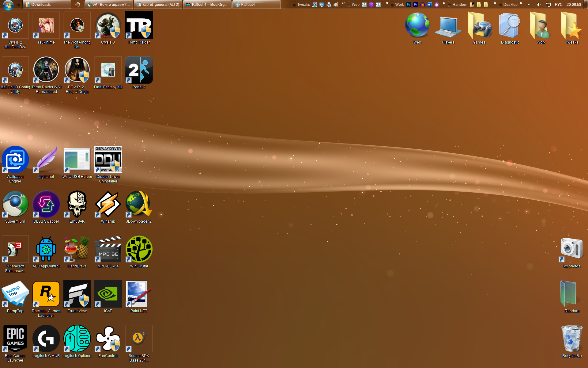Launch DLSS Swapper
The image size is (588, 368).
[x=46, y=205]
